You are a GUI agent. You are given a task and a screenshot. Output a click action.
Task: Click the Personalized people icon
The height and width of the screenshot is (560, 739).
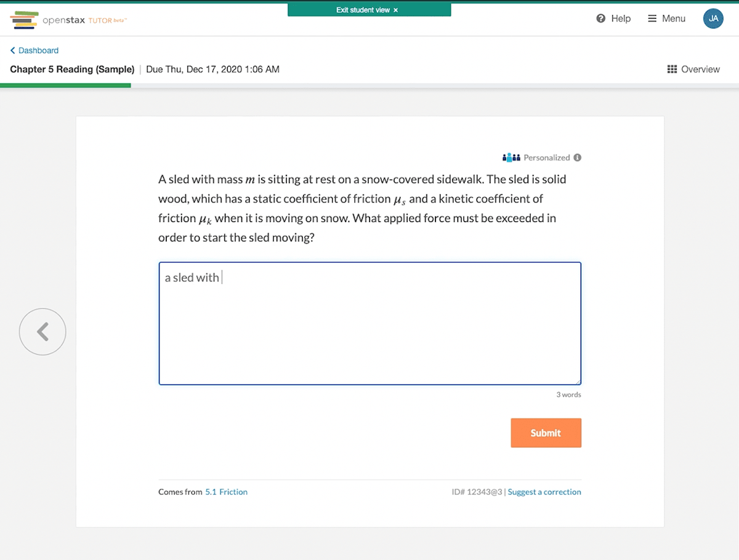coord(512,158)
